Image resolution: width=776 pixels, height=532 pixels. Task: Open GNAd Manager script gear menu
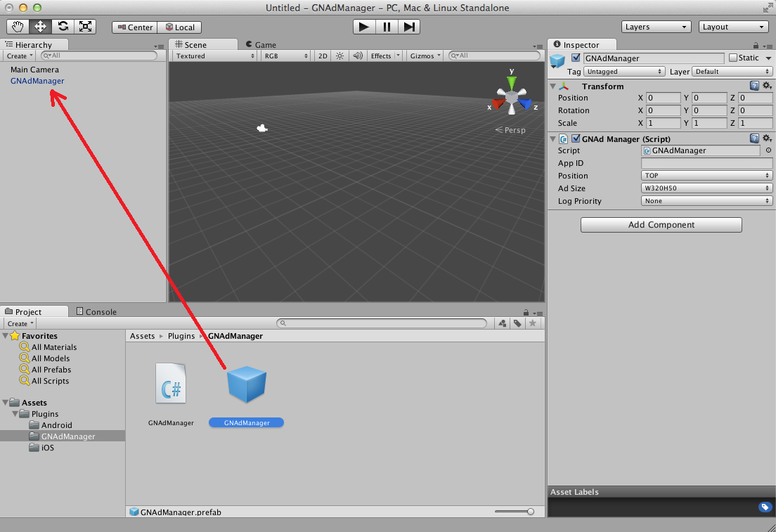pyautogui.click(x=767, y=138)
